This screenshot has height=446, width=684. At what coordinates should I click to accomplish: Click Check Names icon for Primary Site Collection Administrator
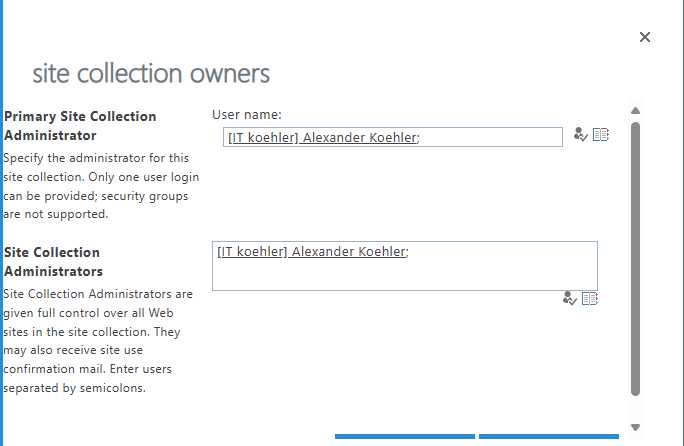[x=581, y=135]
